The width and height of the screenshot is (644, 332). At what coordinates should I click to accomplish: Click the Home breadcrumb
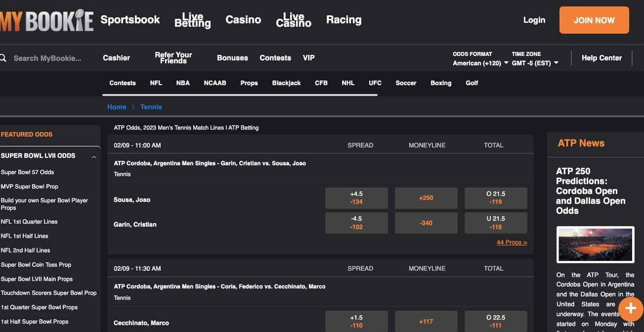[117, 107]
